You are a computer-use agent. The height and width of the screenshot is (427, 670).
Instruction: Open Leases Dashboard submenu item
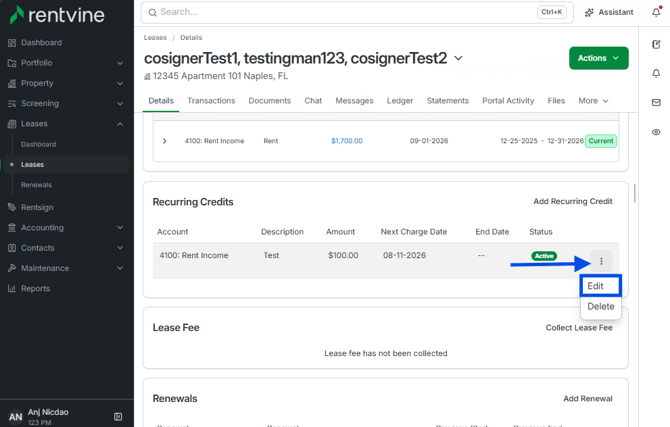pos(38,144)
